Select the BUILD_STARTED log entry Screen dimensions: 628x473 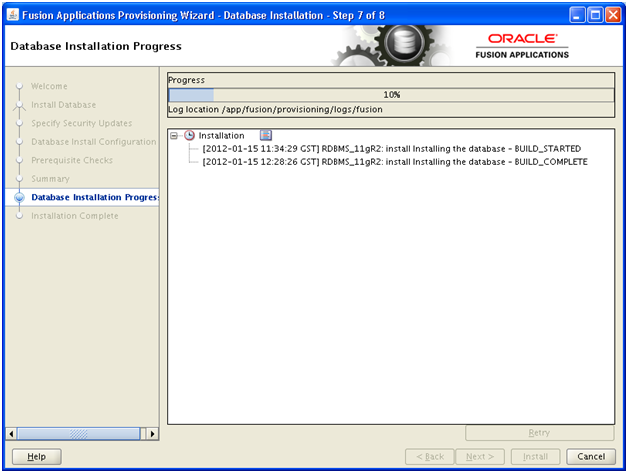coord(391,149)
